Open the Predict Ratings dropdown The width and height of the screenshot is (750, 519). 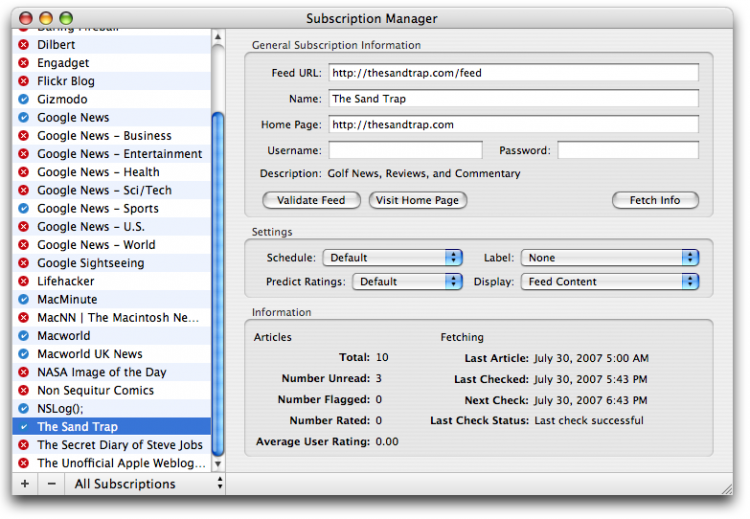pos(408,281)
